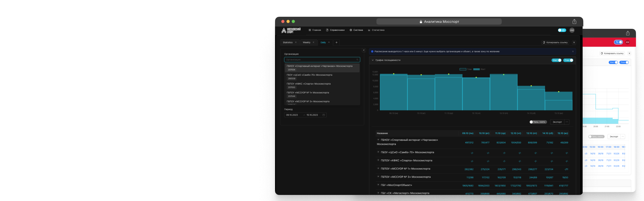This screenshot has width=644, height=201.
Task: Open the AM avatar in the light window
Action: [x=627, y=42]
